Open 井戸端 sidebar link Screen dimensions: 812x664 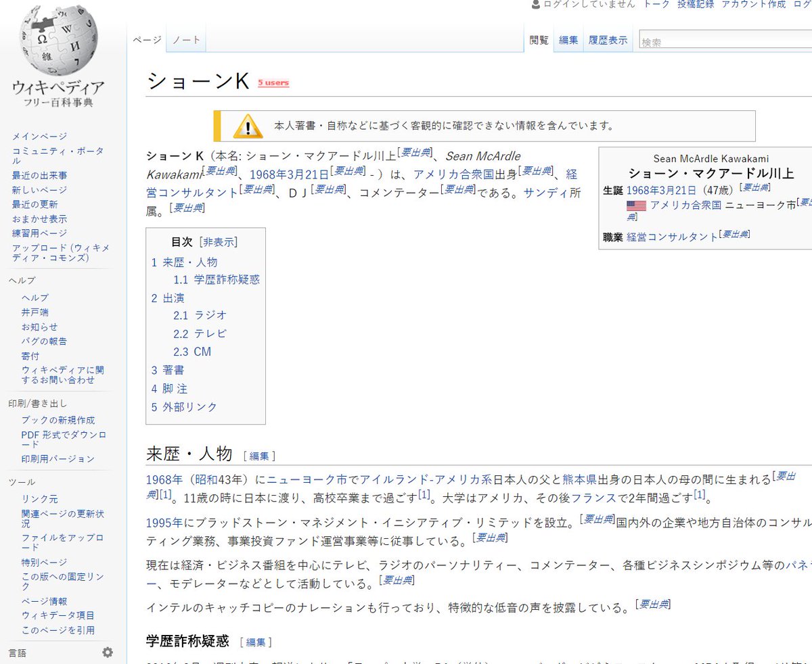click(35, 312)
